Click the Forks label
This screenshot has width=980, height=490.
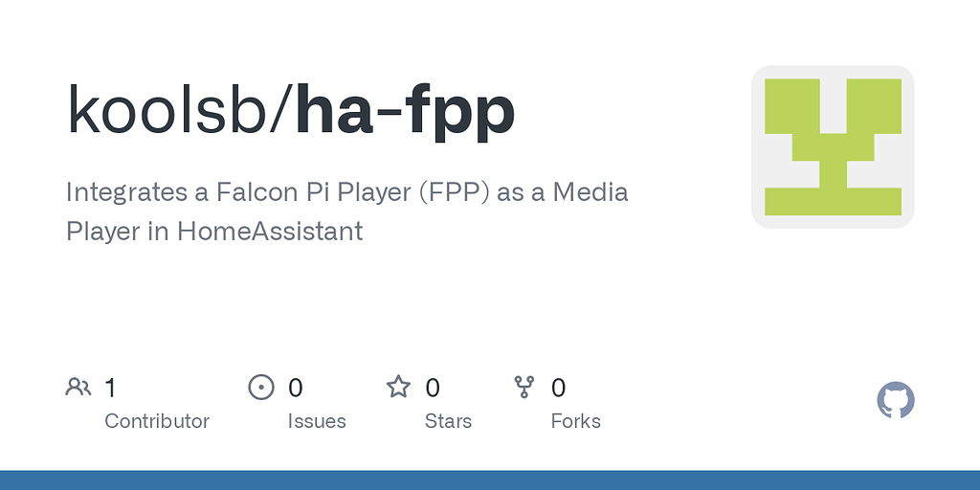tap(576, 421)
